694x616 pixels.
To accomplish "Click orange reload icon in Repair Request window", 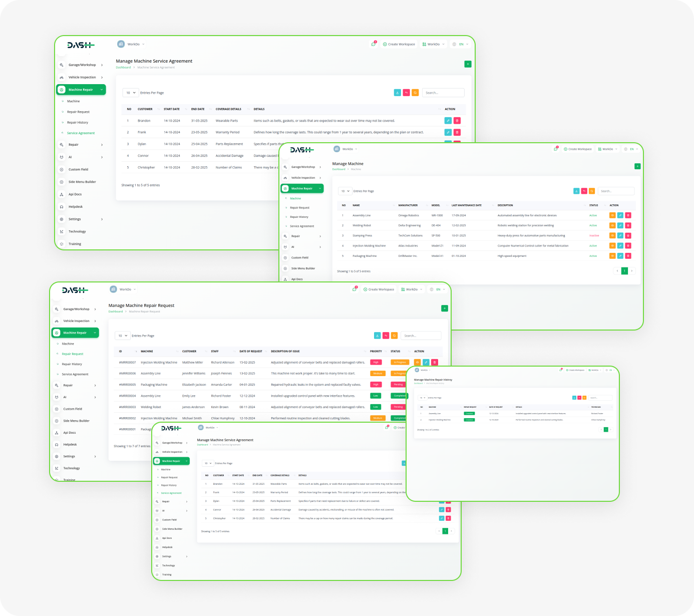I will click(x=395, y=336).
